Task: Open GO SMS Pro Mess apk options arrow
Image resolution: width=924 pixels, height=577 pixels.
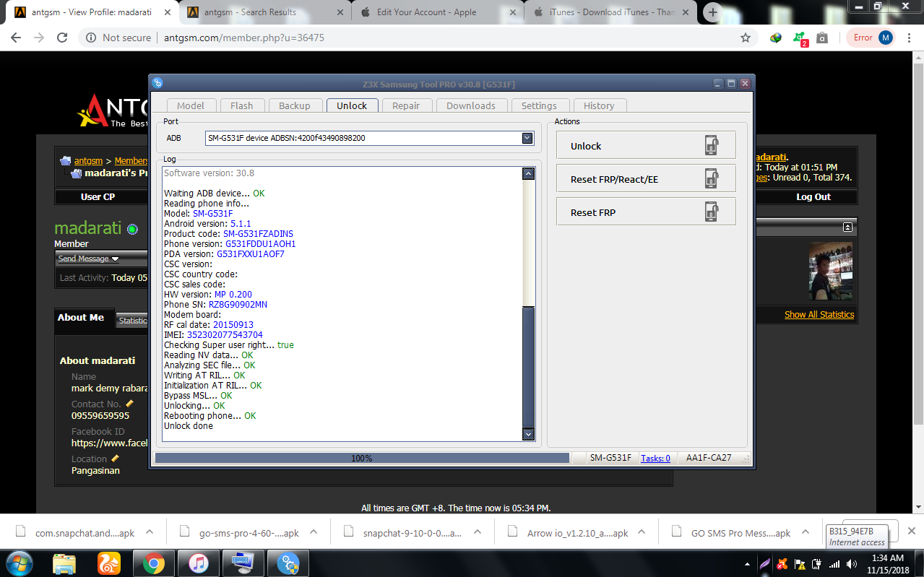Action: pyautogui.click(x=805, y=532)
